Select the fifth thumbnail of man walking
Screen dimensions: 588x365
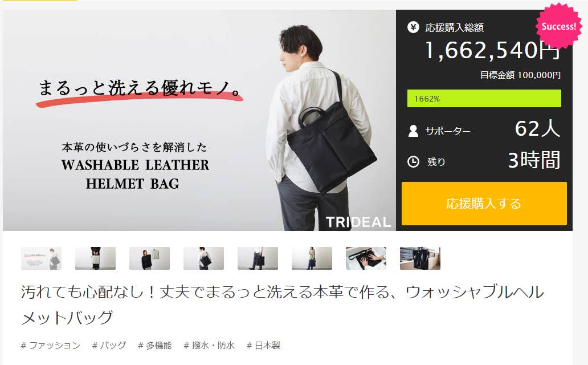258,258
